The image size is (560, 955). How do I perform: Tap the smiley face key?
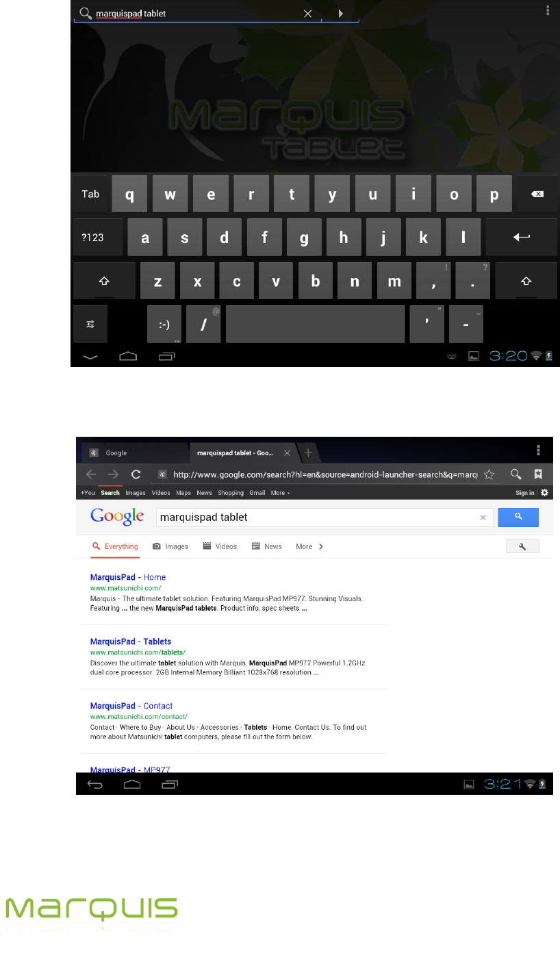(164, 324)
